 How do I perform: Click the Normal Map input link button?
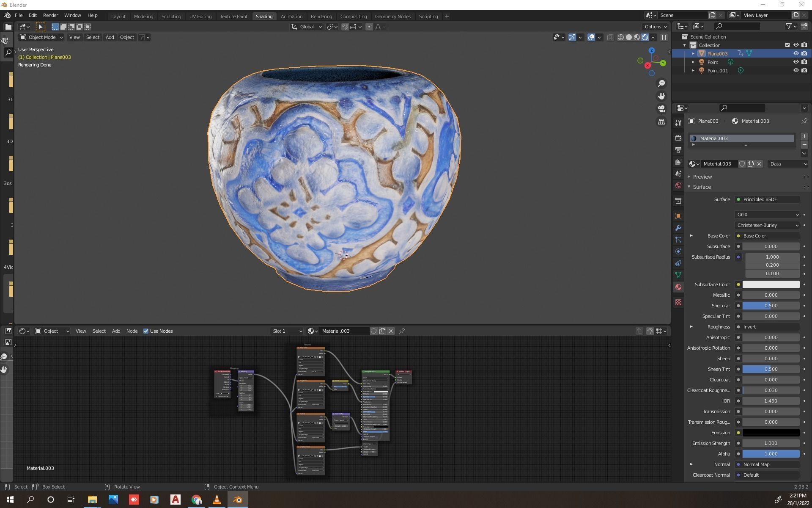click(x=767, y=464)
